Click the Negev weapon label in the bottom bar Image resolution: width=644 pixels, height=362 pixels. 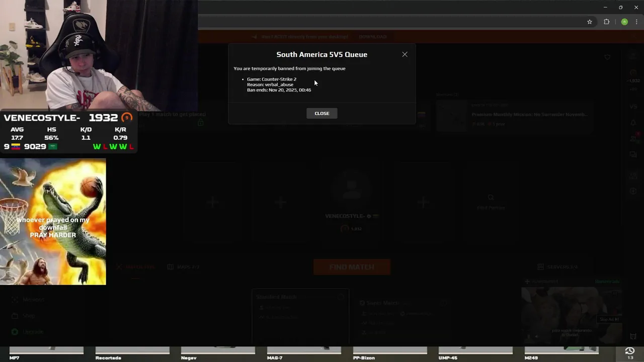[189, 358]
